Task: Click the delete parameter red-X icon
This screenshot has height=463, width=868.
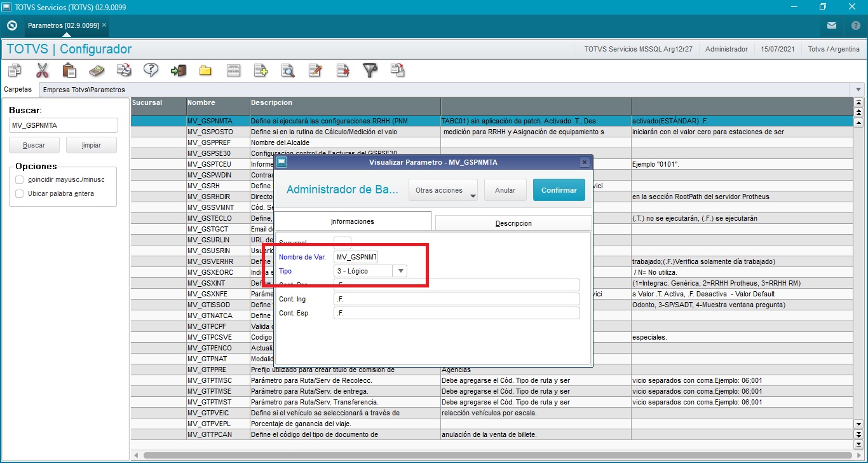Action: click(342, 70)
